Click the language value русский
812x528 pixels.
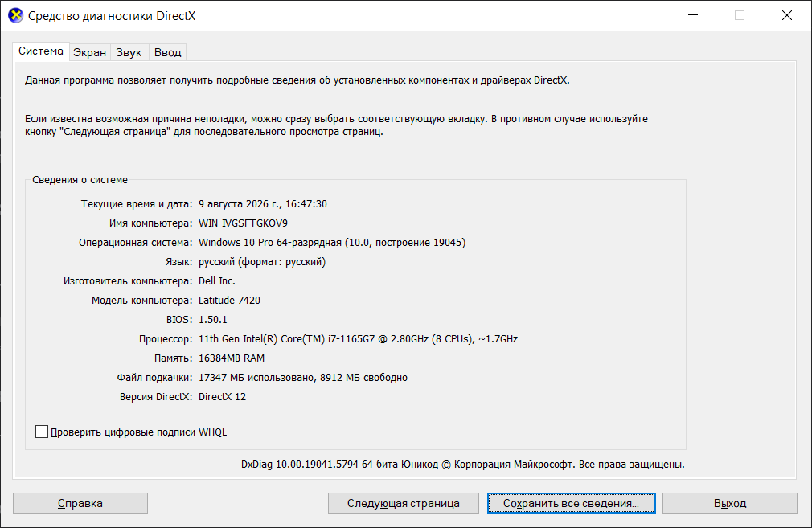[x=262, y=262]
